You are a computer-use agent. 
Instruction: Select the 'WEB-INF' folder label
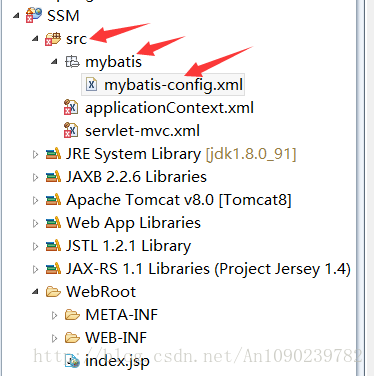coord(116,338)
